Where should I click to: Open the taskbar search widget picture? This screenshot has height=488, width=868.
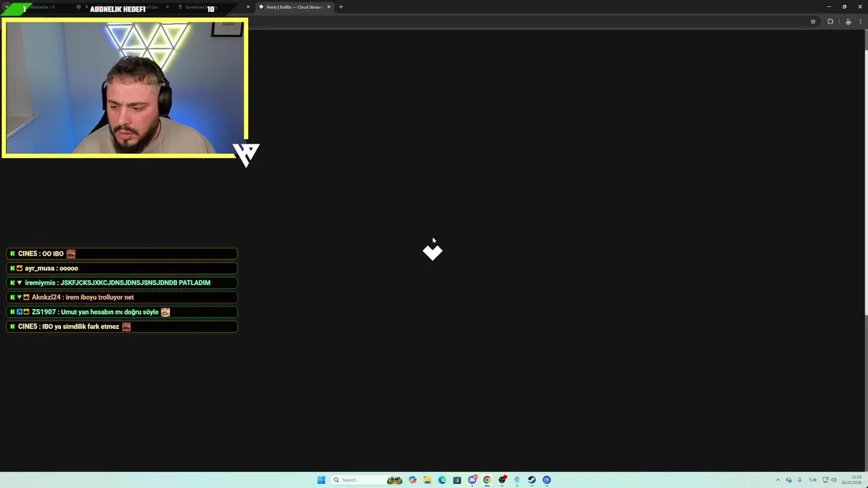(x=394, y=480)
